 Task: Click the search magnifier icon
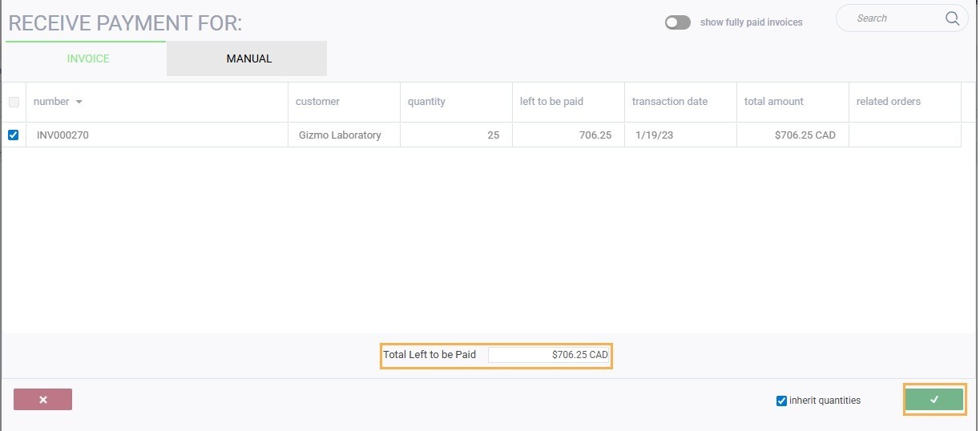[951, 18]
